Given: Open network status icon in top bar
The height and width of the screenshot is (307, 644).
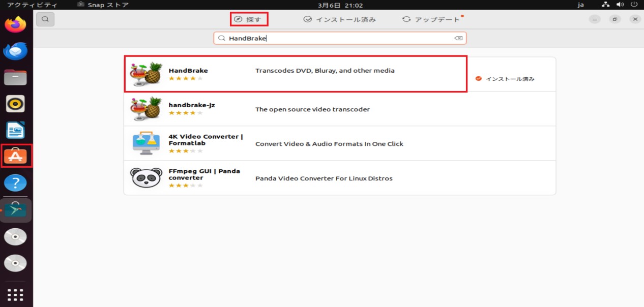Looking at the screenshot, I should pos(605,5).
